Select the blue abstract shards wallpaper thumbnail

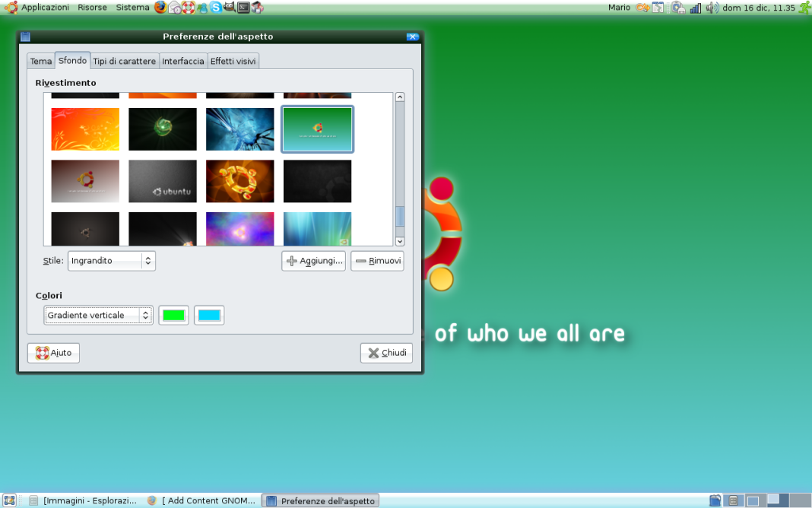pos(239,129)
